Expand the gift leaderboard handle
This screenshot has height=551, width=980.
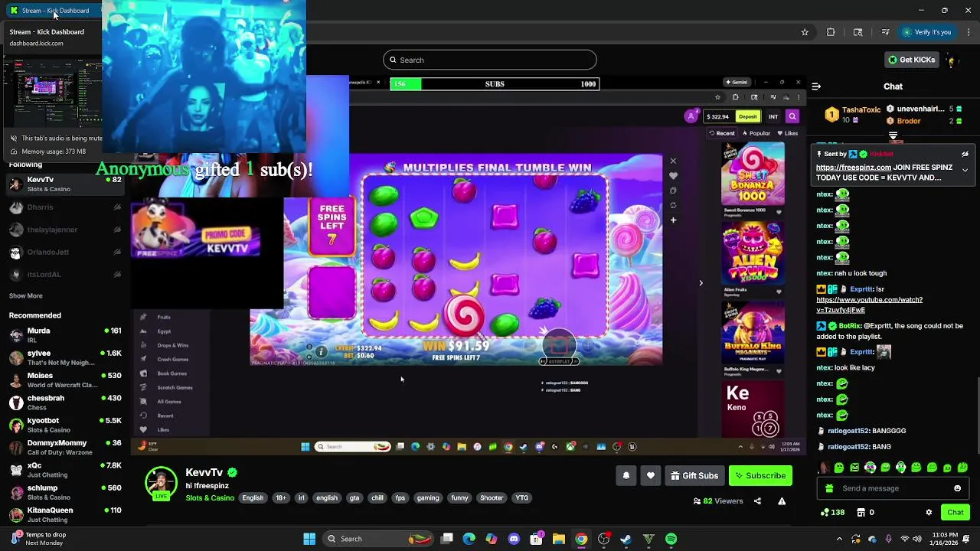[x=893, y=136]
